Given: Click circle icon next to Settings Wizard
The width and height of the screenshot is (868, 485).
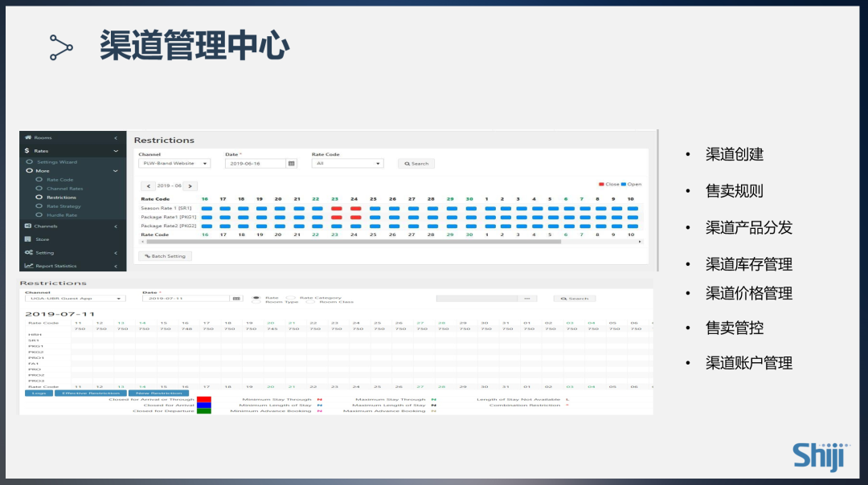Looking at the screenshot, I should 30,162.
